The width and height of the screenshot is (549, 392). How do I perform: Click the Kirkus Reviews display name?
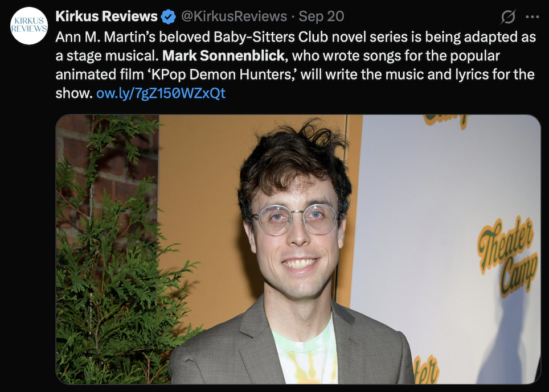(106, 16)
